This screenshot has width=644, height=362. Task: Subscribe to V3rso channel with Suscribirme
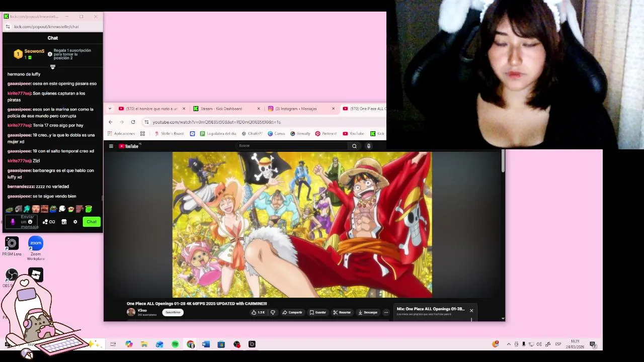click(x=173, y=312)
